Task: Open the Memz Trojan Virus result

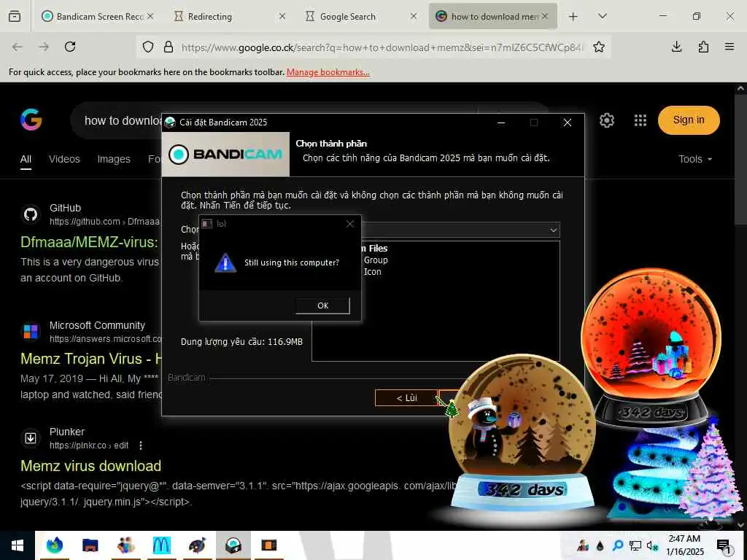Action: pos(91,359)
